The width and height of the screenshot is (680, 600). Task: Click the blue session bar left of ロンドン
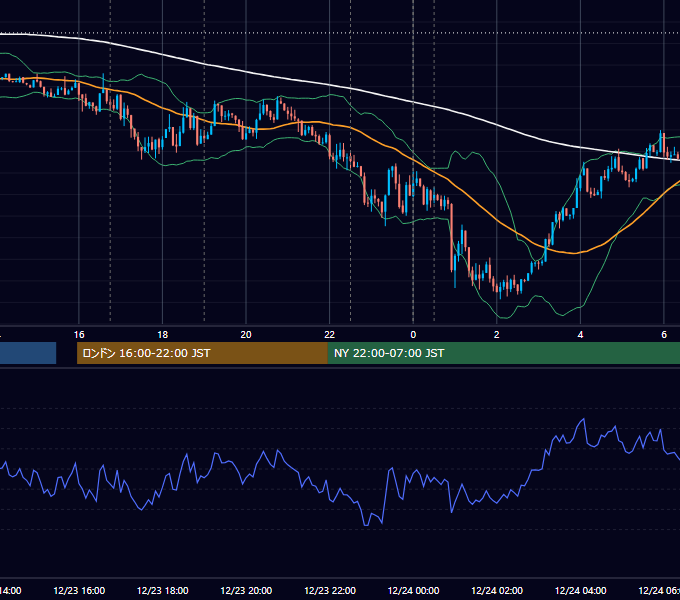click(x=28, y=353)
